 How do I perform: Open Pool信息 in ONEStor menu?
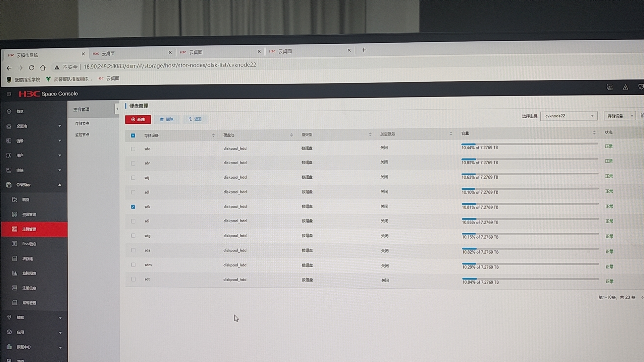(x=29, y=244)
